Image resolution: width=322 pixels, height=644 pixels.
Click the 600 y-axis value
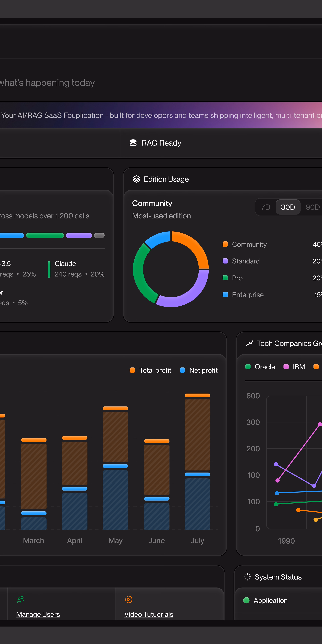253,396
